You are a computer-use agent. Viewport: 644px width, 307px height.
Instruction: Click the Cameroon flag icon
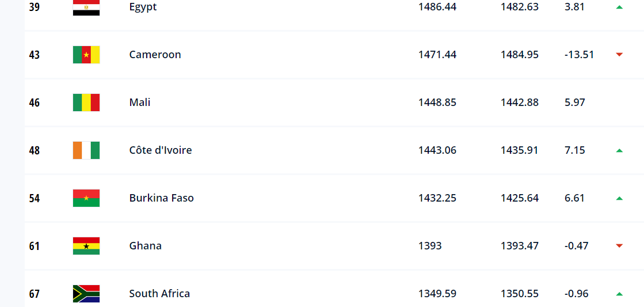click(86, 55)
